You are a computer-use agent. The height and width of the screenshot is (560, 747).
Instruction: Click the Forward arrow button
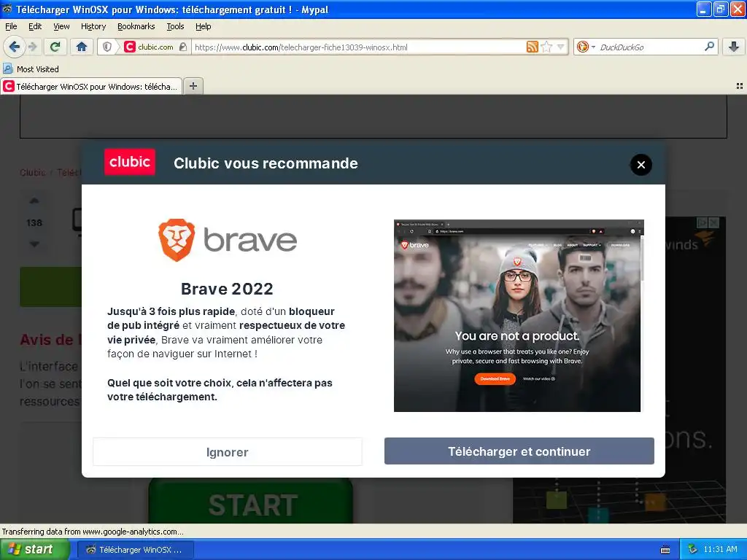pyautogui.click(x=32, y=47)
